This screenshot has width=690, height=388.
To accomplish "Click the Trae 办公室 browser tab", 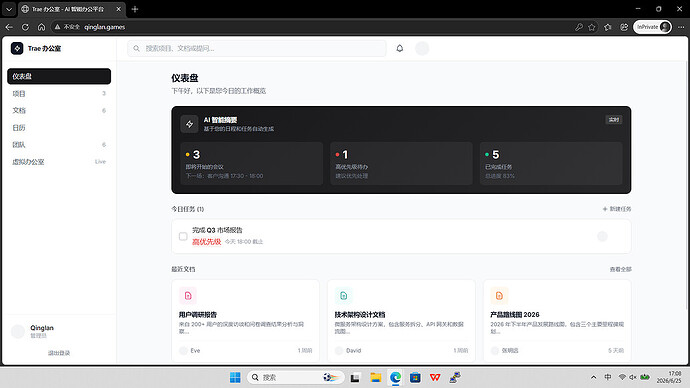I will click(x=72, y=9).
